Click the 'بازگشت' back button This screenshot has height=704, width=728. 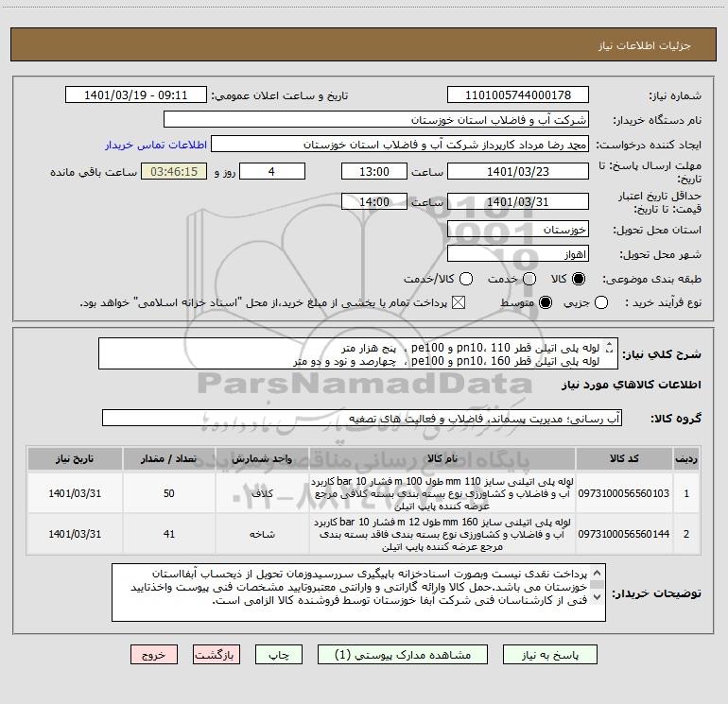[x=217, y=655]
